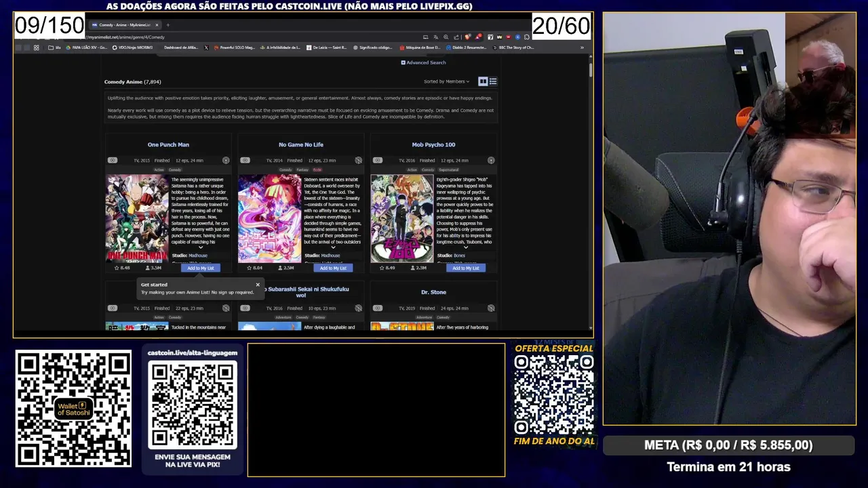Open the Diablo 2 Resurrecte bookmark
868x488 pixels.
pos(467,47)
